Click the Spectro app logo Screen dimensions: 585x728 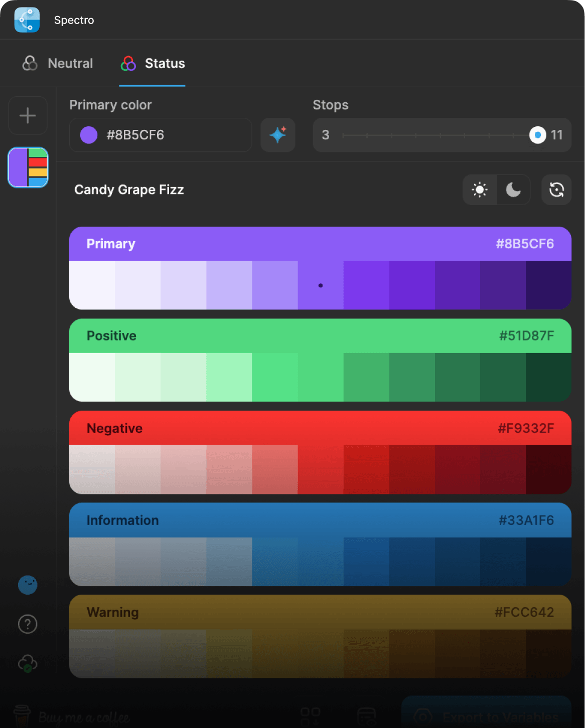coord(27,20)
